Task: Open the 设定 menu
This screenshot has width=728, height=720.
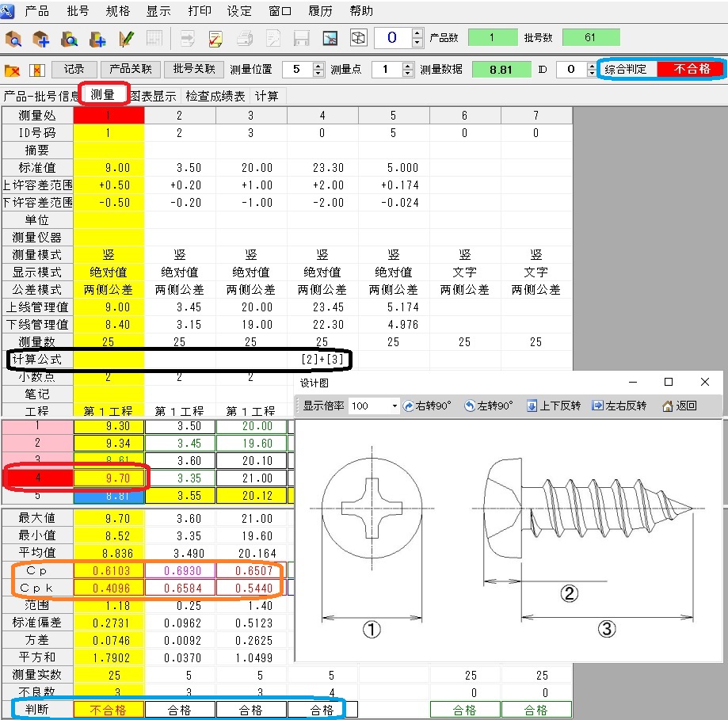Action: point(239,10)
